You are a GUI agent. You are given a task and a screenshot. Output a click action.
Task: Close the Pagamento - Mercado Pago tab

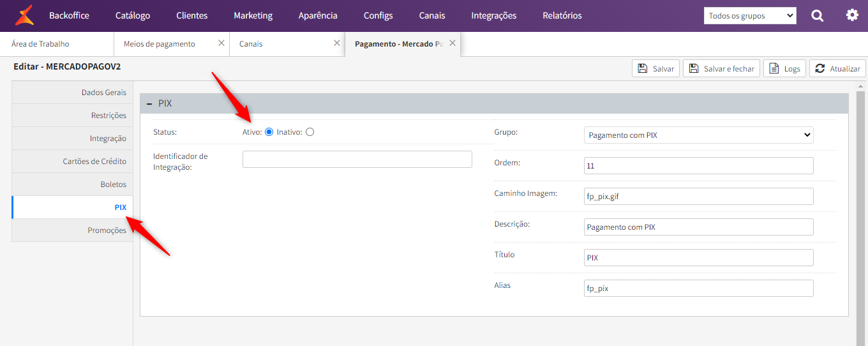453,43
